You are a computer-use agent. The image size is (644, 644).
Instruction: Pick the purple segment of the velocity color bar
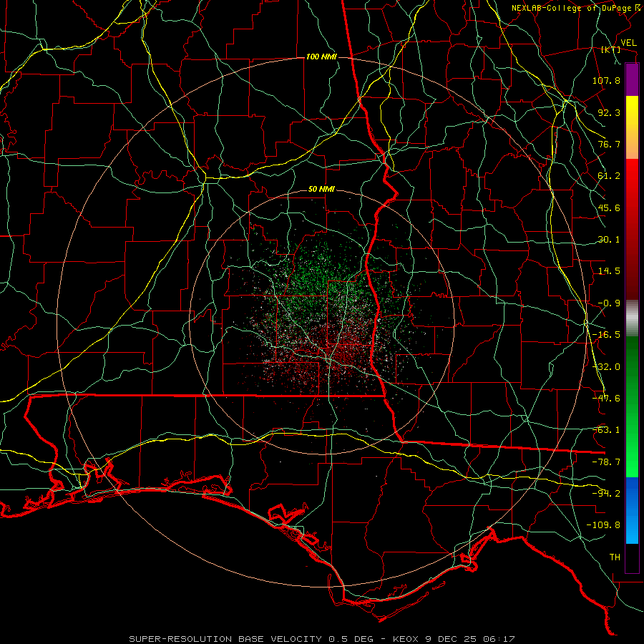[x=632, y=79]
